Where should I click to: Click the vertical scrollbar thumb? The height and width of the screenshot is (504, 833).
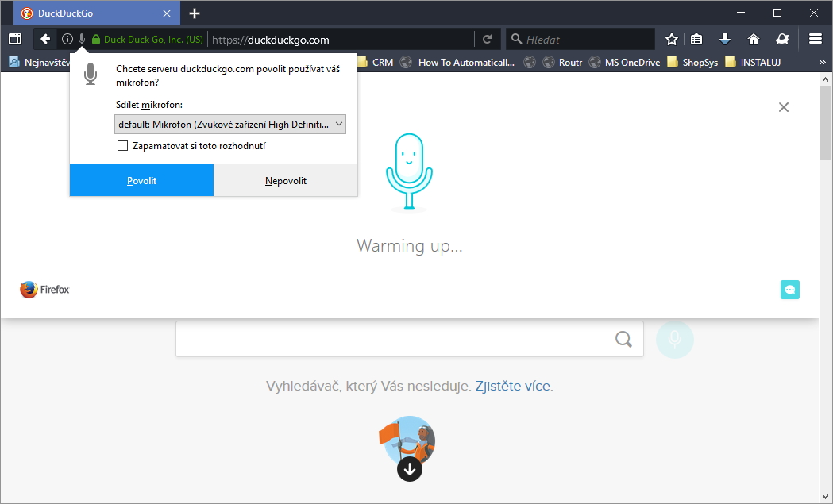point(825,122)
